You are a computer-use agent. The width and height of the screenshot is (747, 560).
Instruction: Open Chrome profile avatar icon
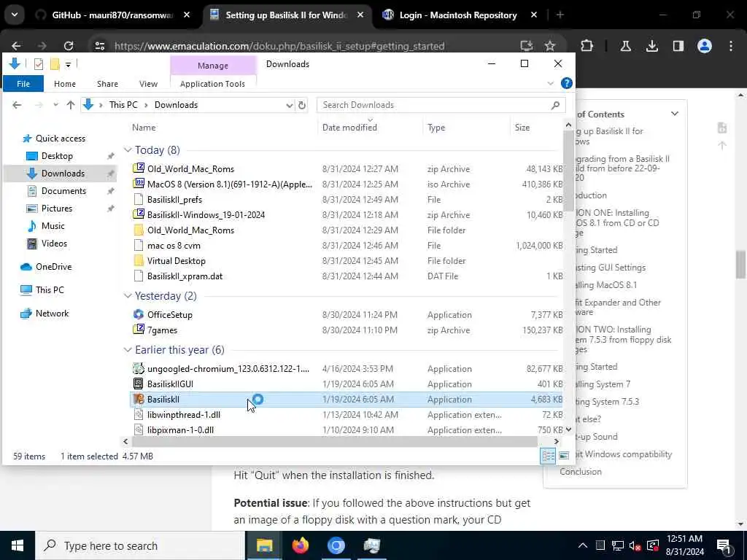(704, 46)
